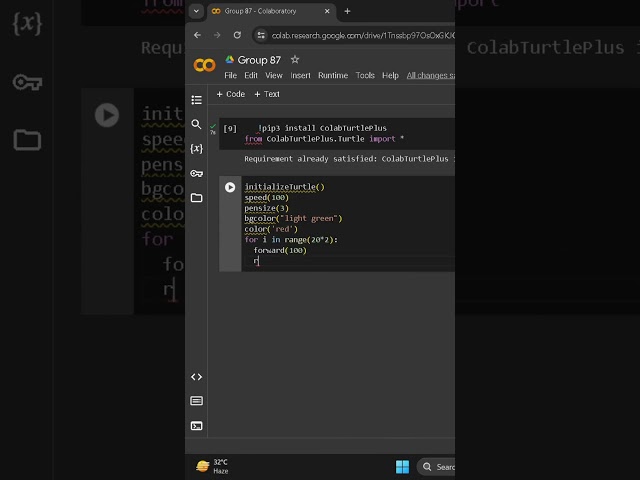Open Find and replace search icon

click(x=196, y=124)
